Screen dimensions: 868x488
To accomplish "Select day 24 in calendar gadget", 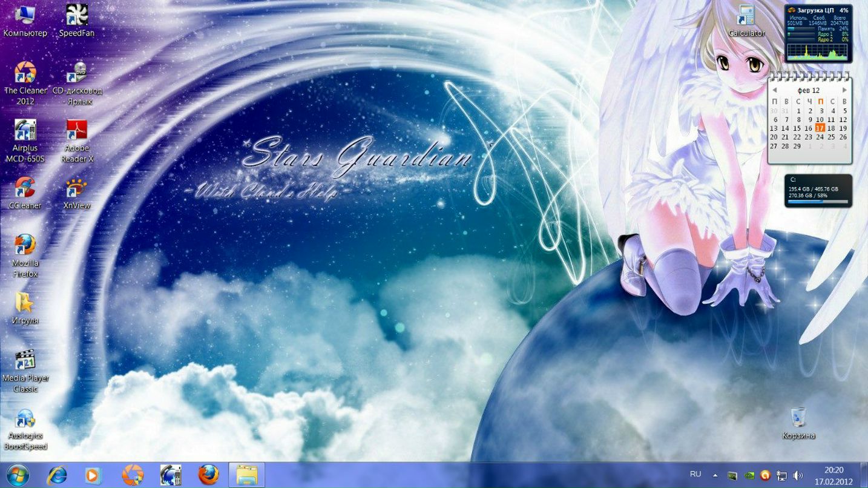I will [x=820, y=137].
